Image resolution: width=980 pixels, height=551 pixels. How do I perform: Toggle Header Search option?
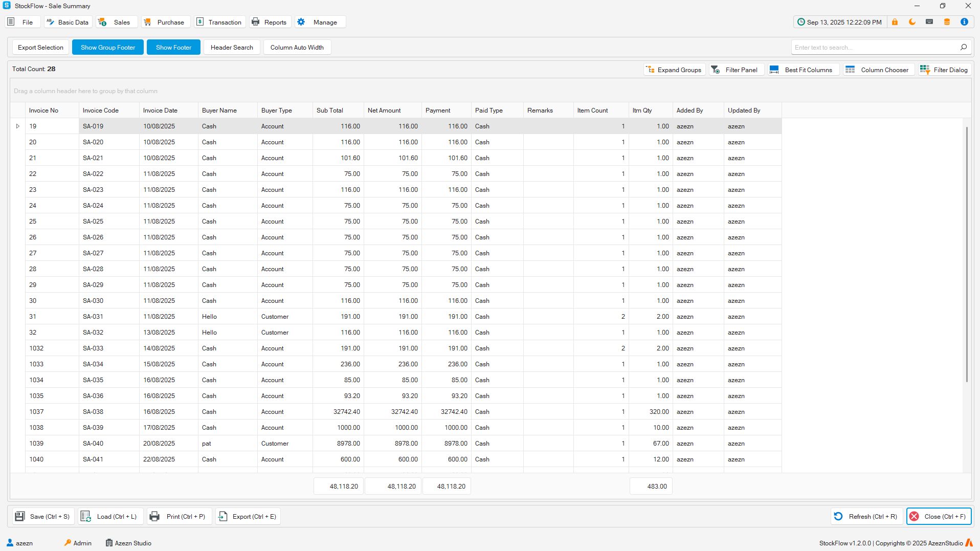pos(232,47)
